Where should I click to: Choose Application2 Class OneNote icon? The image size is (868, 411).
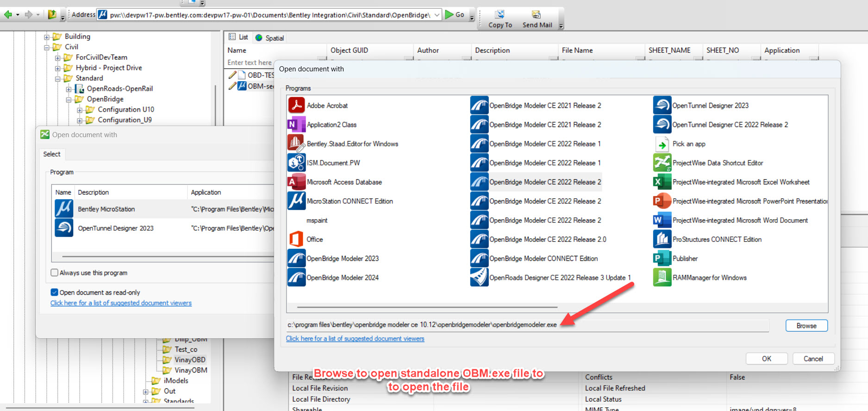[296, 124]
